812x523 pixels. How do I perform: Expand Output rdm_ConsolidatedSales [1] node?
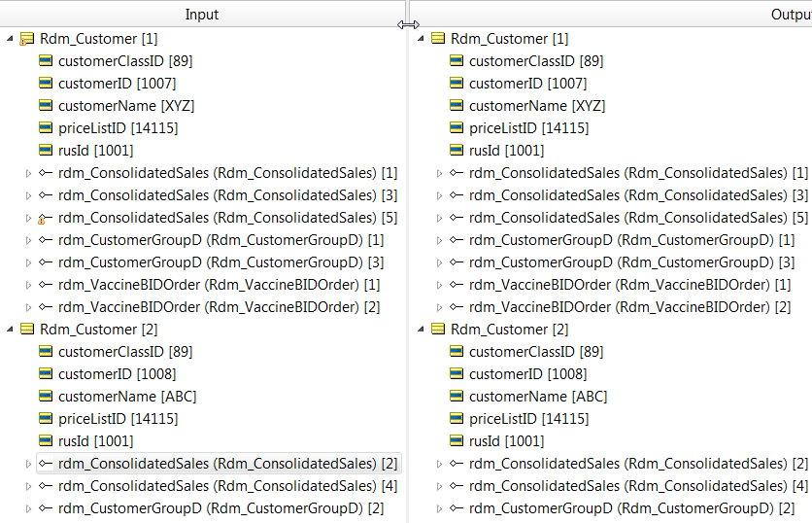click(x=439, y=173)
